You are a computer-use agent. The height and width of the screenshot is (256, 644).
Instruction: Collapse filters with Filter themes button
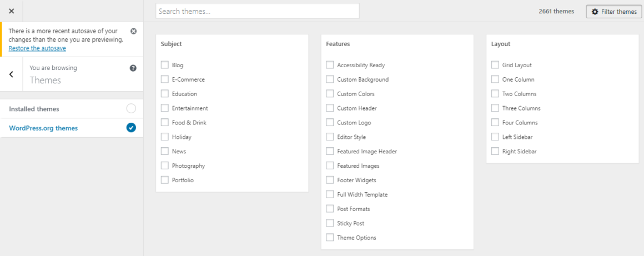click(x=613, y=12)
